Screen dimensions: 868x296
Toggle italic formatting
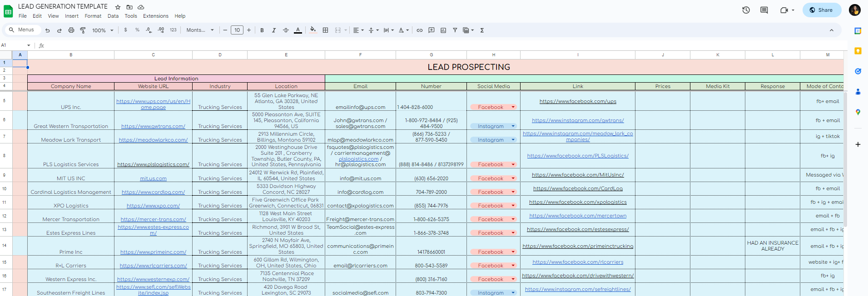(x=274, y=30)
